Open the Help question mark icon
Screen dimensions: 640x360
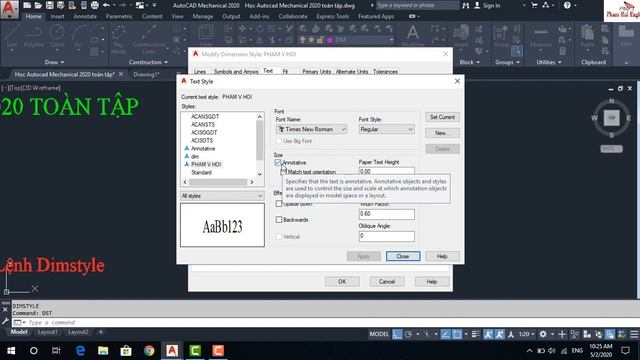[x=567, y=5]
